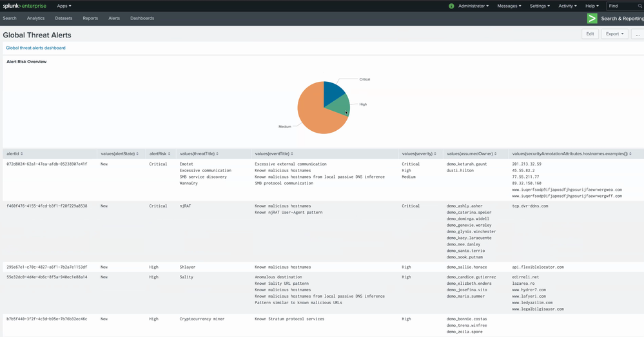The height and width of the screenshot is (337, 644).
Task: Click the SMB service discovery threat title
Action: (203, 177)
